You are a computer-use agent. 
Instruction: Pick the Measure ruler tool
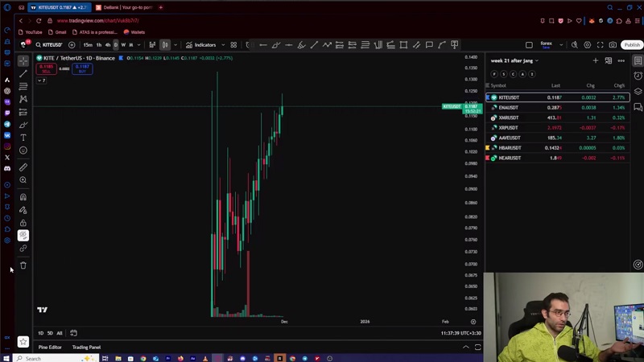coord(23,167)
